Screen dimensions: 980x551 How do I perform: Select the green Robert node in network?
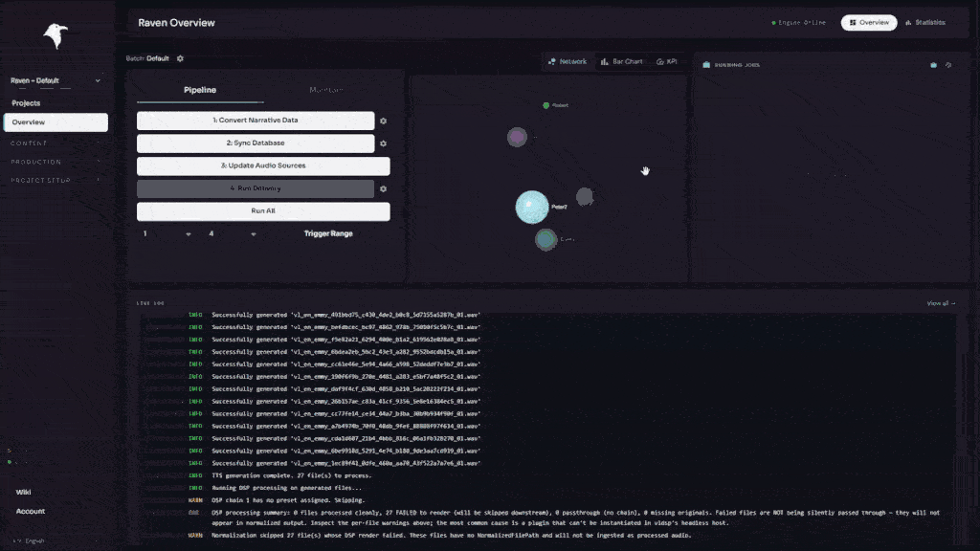click(546, 105)
